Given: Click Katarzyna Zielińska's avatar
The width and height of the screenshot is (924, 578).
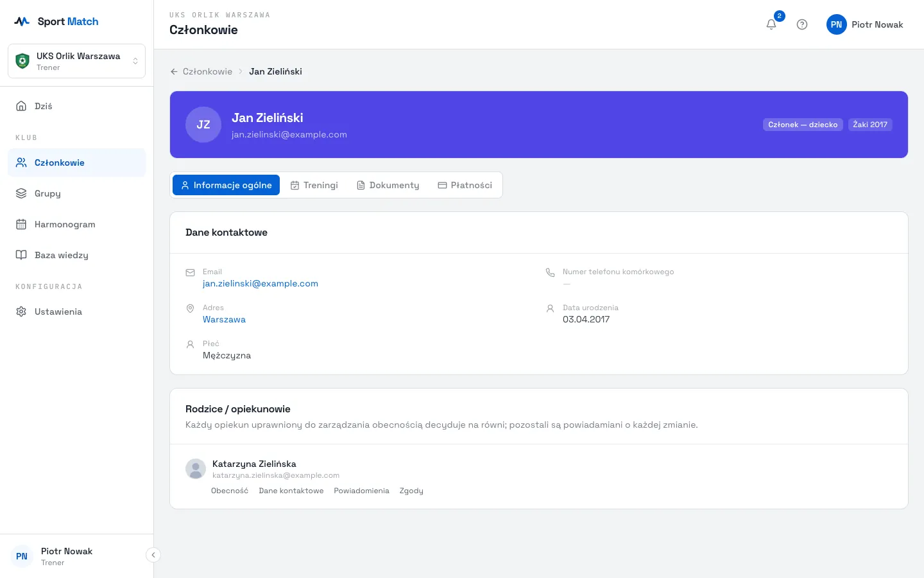Looking at the screenshot, I should tap(196, 469).
